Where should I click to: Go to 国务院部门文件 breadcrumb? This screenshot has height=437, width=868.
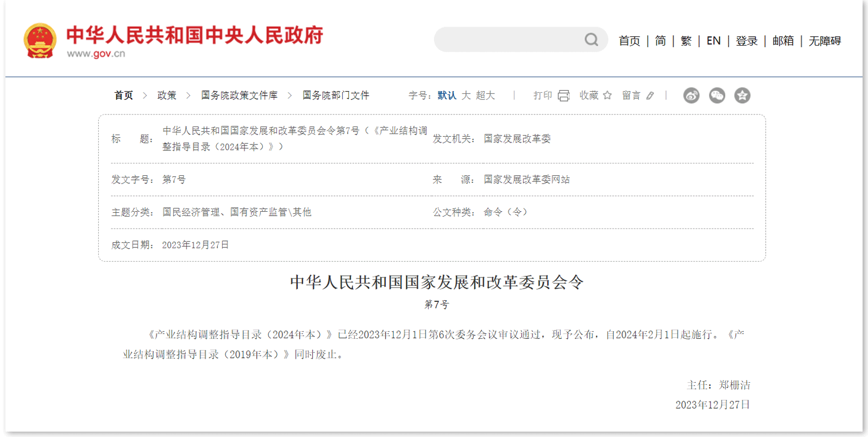pyautogui.click(x=336, y=96)
